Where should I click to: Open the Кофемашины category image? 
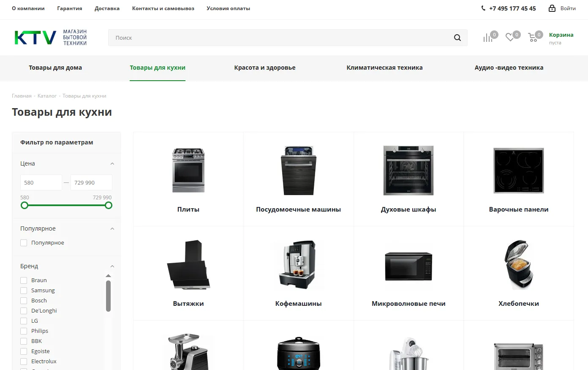tap(298, 264)
